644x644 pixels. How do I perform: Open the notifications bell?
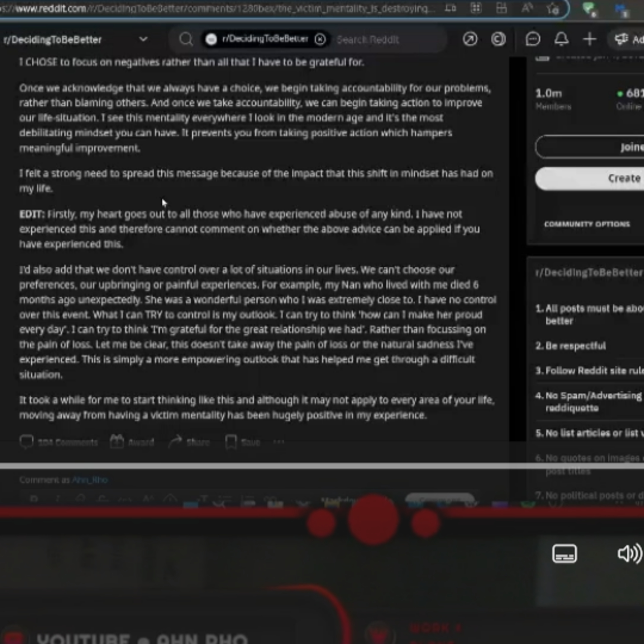coord(561,39)
